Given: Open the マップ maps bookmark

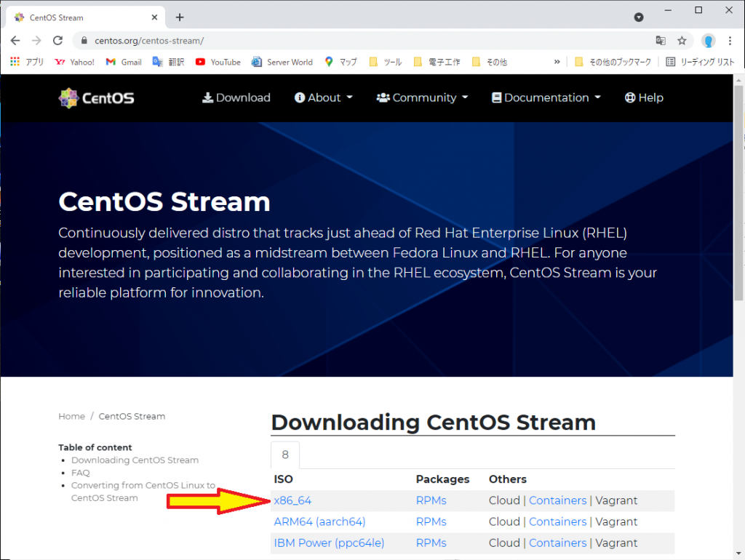Looking at the screenshot, I should coord(340,62).
